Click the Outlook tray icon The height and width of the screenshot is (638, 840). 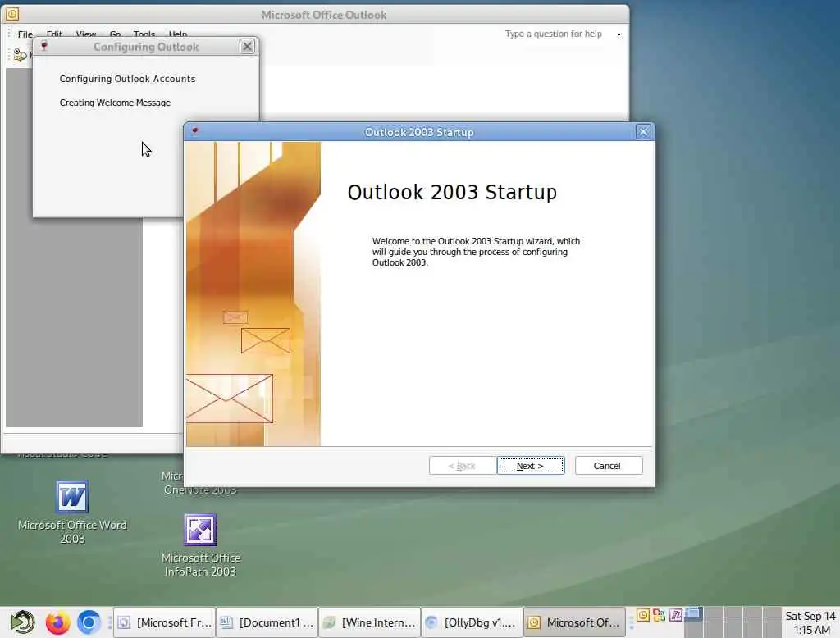pyautogui.click(x=643, y=616)
